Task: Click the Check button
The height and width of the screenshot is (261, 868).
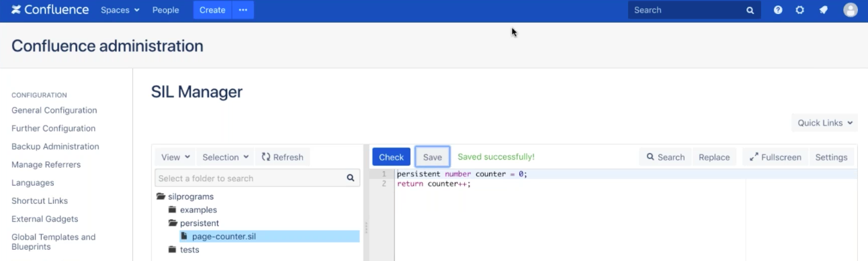Action: tap(391, 157)
